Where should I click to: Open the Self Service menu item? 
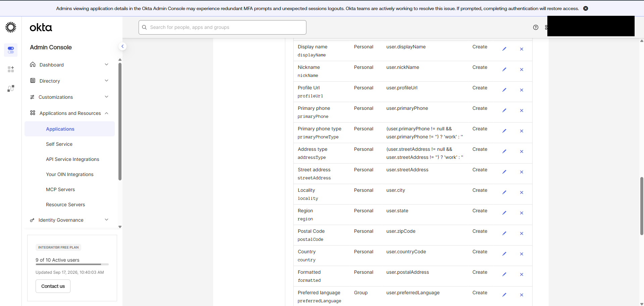pyautogui.click(x=59, y=144)
